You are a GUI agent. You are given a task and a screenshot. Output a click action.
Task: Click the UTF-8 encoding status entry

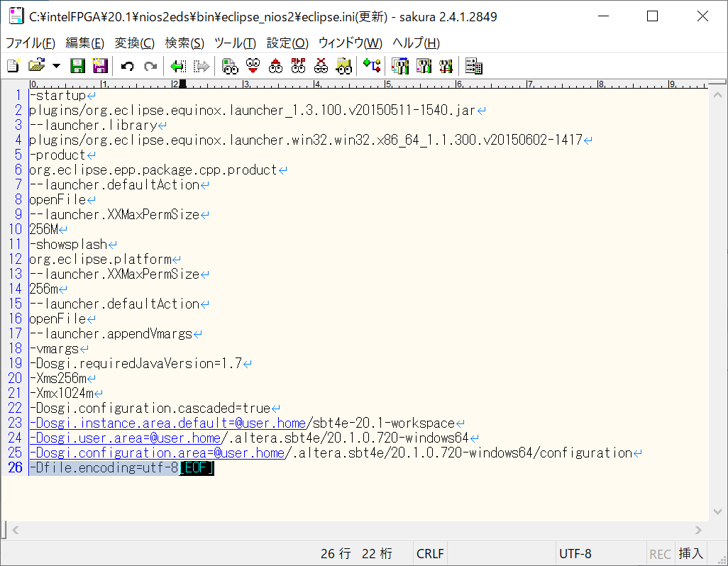(x=575, y=553)
